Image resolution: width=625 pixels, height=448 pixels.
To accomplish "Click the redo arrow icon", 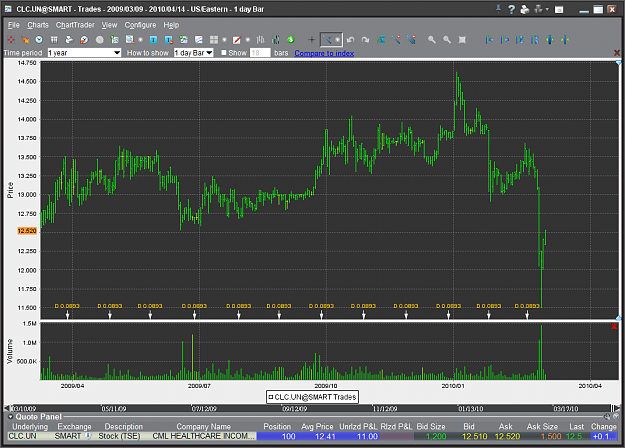I will point(366,39).
